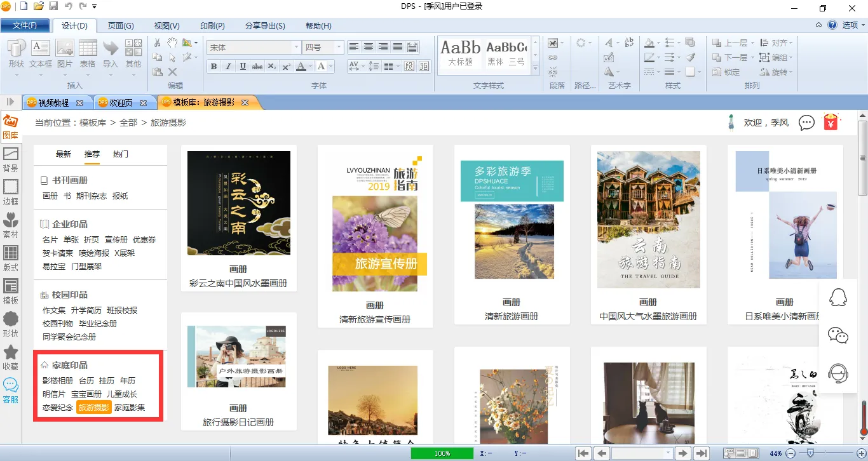Switch to the 视频教程 document tab

[53, 103]
